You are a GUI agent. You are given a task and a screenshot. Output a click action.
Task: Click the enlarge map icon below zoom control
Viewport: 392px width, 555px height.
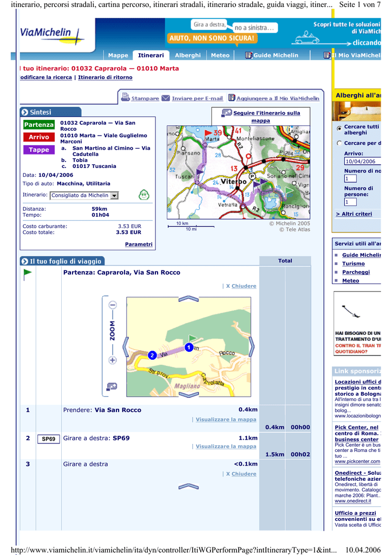click(x=112, y=386)
